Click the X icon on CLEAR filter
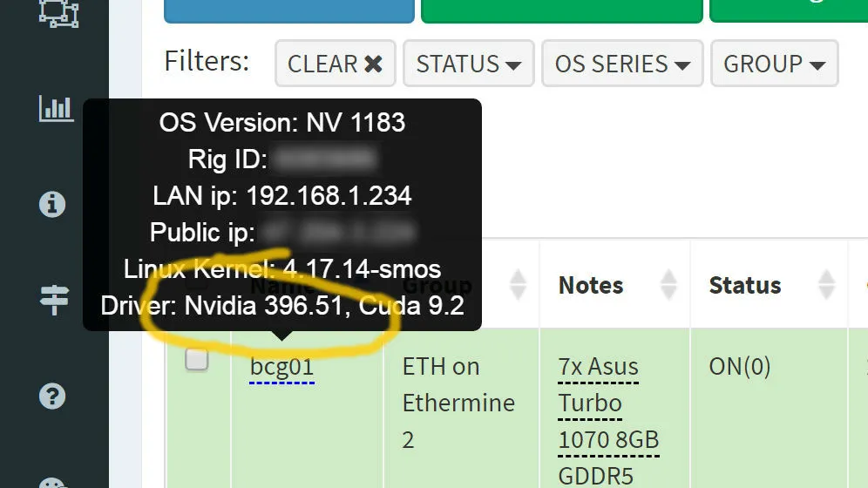 click(374, 64)
